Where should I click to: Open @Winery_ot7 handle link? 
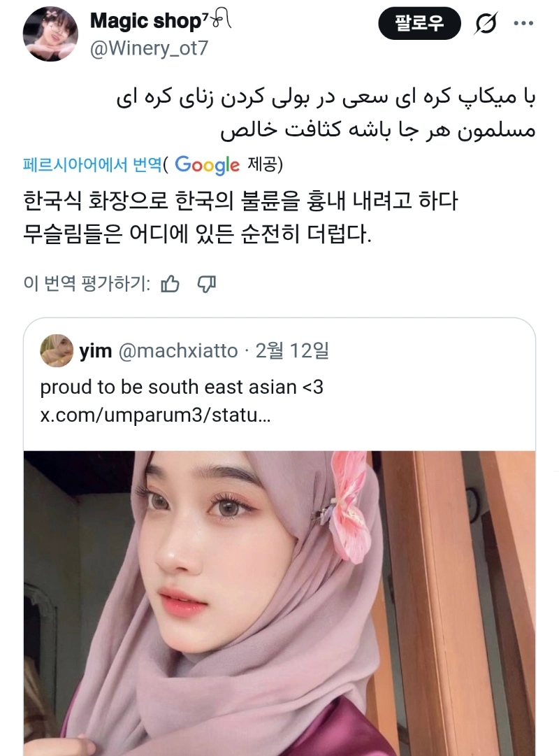click(x=149, y=48)
